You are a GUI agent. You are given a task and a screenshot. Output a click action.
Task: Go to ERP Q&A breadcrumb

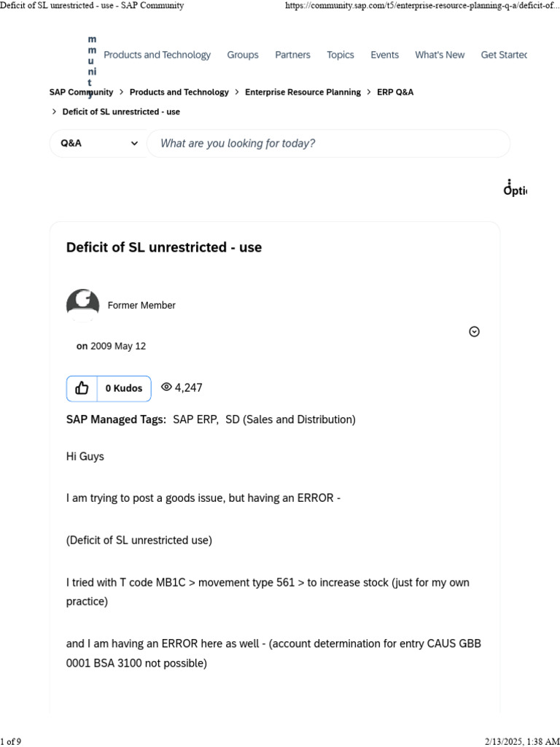(x=395, y=93)
